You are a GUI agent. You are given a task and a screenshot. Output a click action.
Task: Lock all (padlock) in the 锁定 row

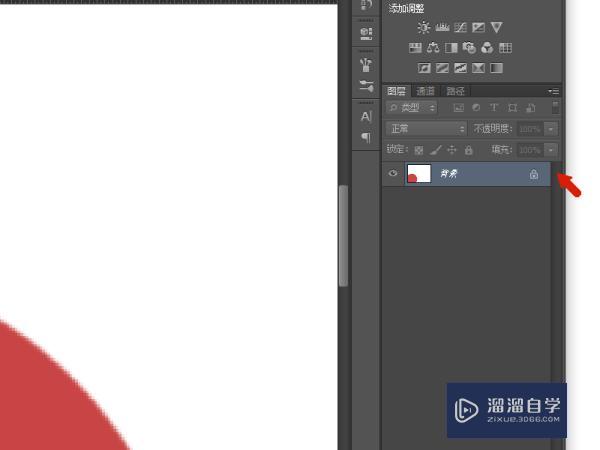pos(469,150)
